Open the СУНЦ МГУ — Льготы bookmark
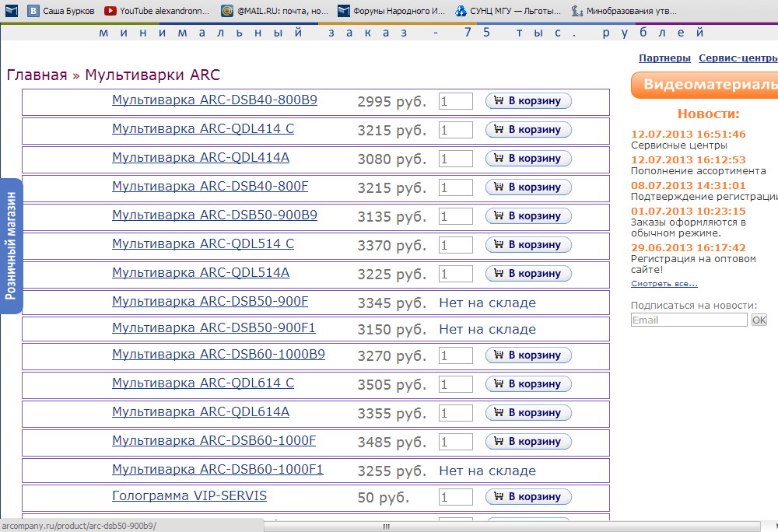The width and height of the screenshot is (778, 532). click(x=508, y=10)
